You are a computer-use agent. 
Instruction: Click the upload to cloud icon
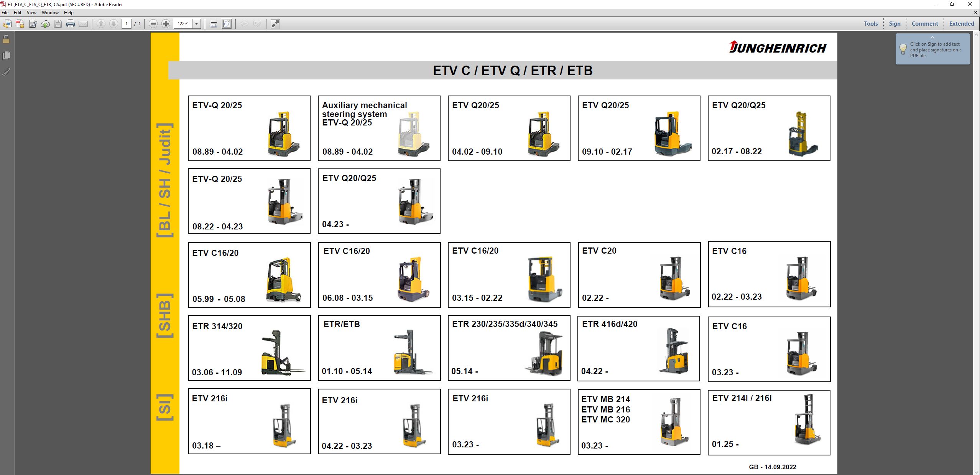45,23
